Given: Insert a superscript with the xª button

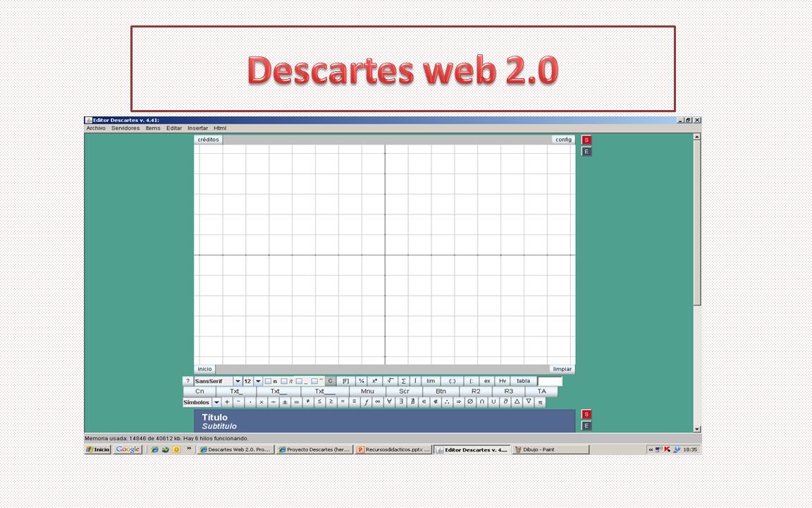Looking at the screenshot, I should [374, 381].
